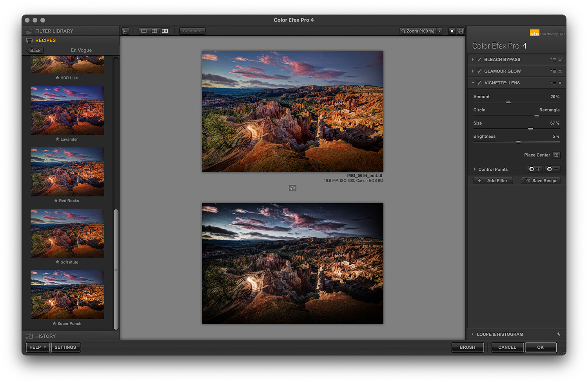Go back from En Vogue recipes
This screenshot has height=384, width=588.
[x=35, y=50]
